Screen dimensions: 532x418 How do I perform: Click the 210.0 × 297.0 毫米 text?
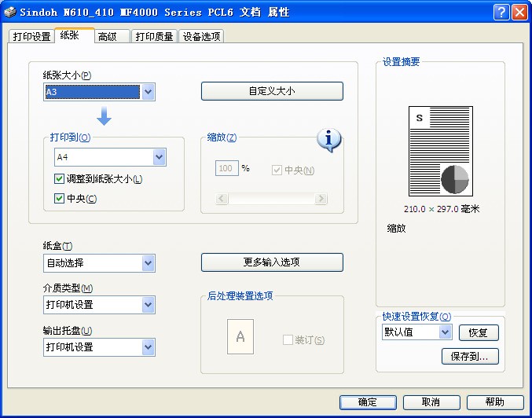(x=442, y=209)
